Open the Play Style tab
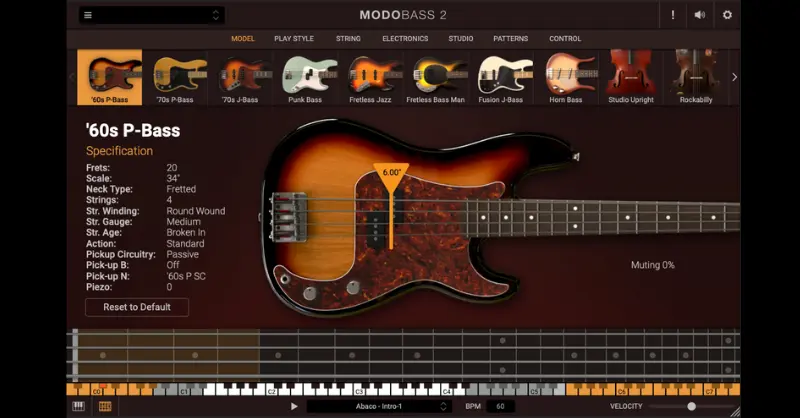The width and height of the screenshot is (800, 418). click(294, 39)
